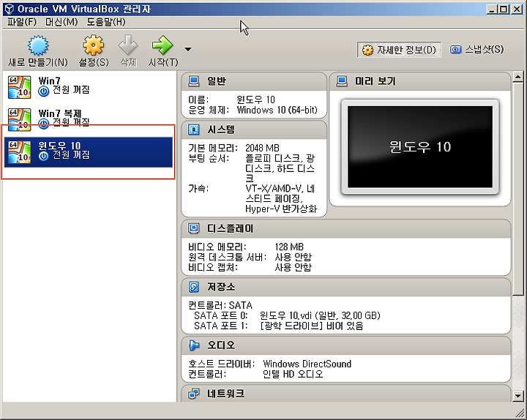Open the 오디오 section header
The height and width of the screenshot is (420, 527).
tap(345, 345)
